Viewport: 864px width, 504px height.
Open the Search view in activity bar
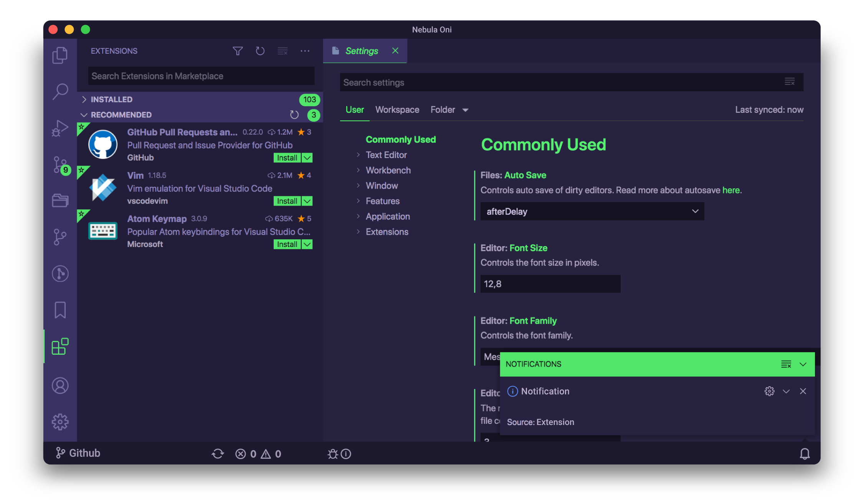60,91
